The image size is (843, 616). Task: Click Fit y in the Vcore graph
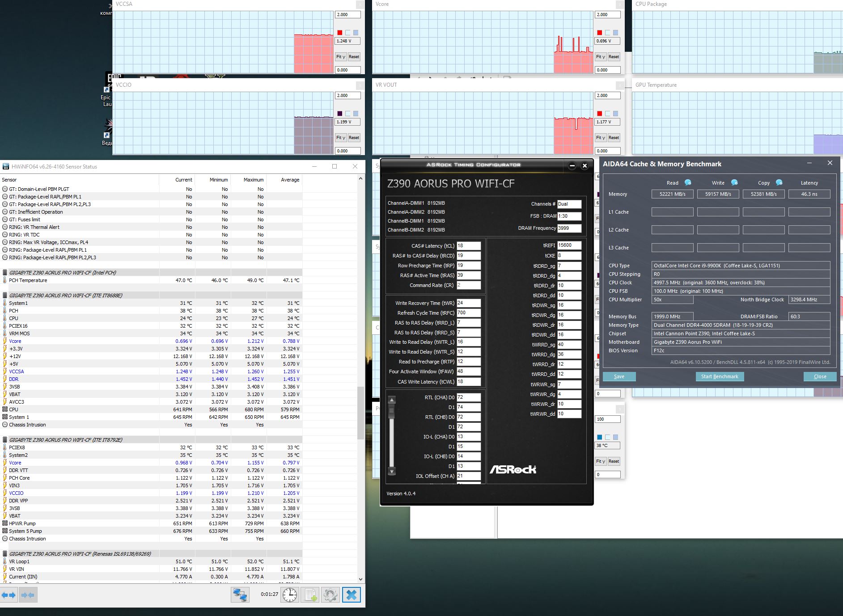click(x=601, y=57)
